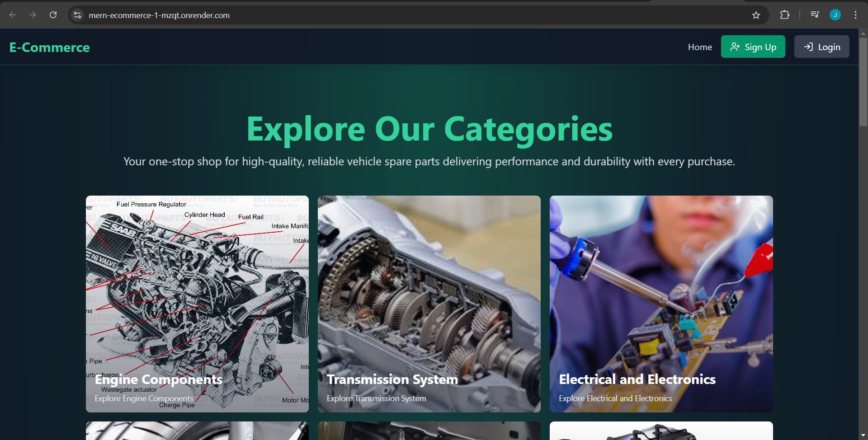The image size is (868, 440).
Task: Click the browser back arrow icon
Action: tap(13, 15)
